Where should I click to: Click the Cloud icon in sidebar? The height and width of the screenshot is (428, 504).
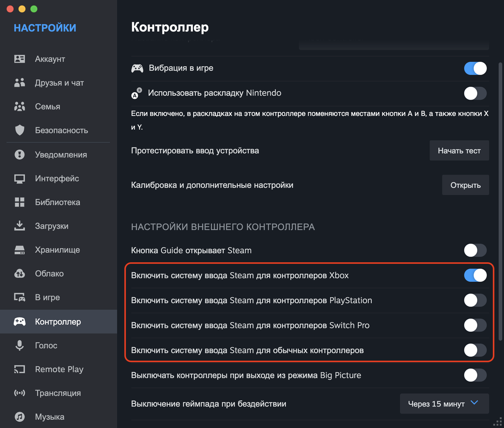[x=20, y=273]
